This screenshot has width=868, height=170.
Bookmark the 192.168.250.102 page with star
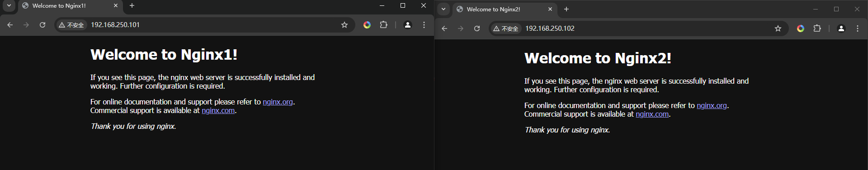[x=778, y=28]
